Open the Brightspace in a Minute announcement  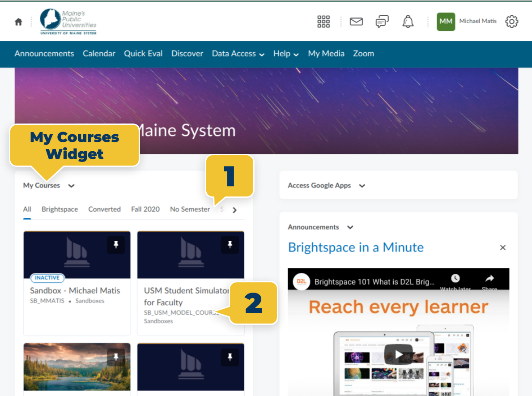tap(356, 247)
